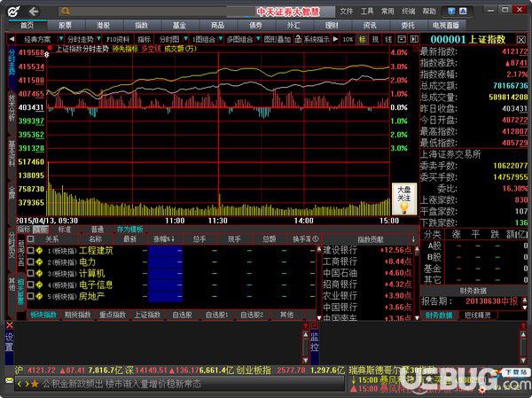Click scroll down arrow of 指数贡献 list
Viewport: 532px width, 398px height.
click(x=417, y=317)
